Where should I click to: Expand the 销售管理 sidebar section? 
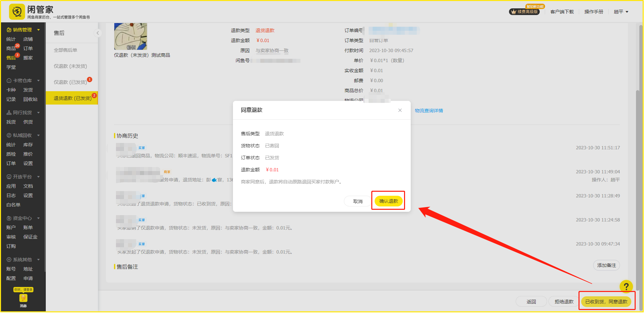(x=23, y=30)
